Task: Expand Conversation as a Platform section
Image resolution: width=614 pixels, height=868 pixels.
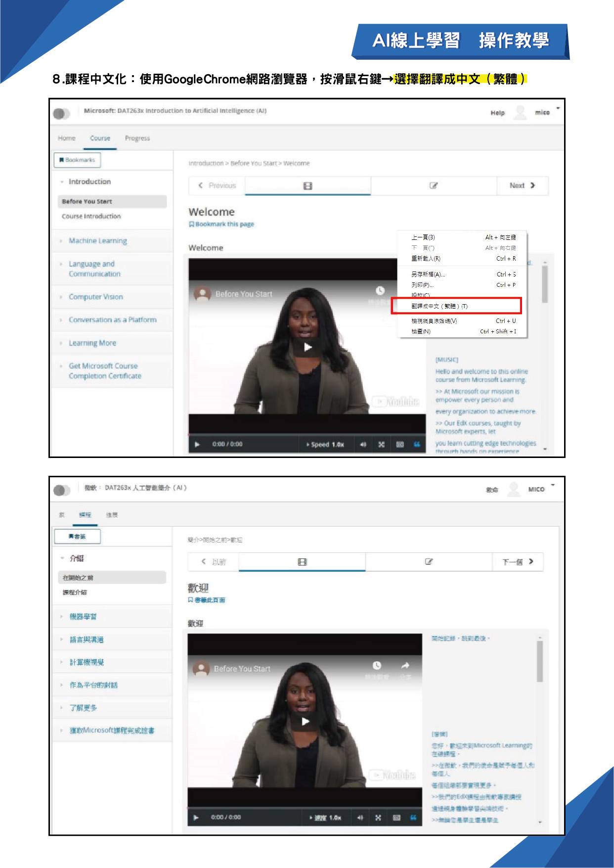Action: (x=113, y=320)
